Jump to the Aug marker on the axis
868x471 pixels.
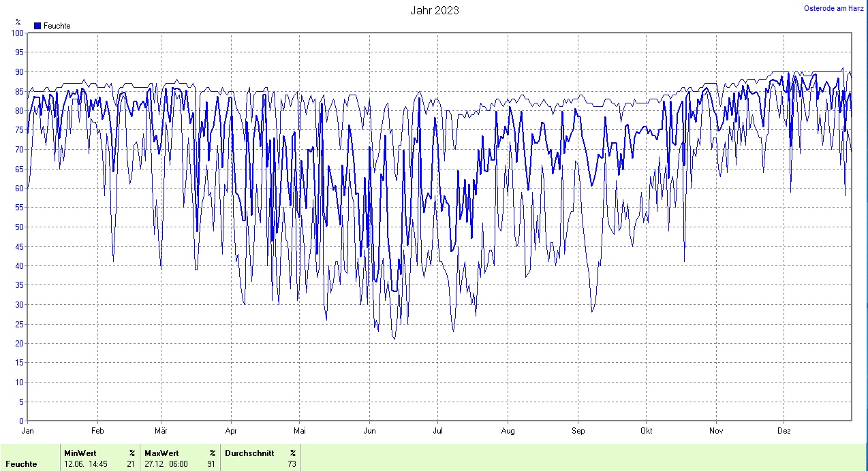pyautogui.click(x=508, y=430)
